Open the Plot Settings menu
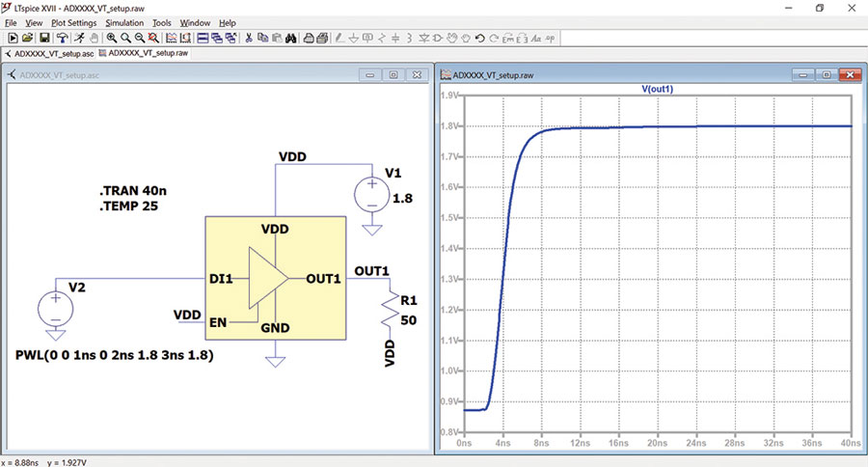The width and height of the screenshot is (868, 467). pyautogui.click(x=73, y=23)
